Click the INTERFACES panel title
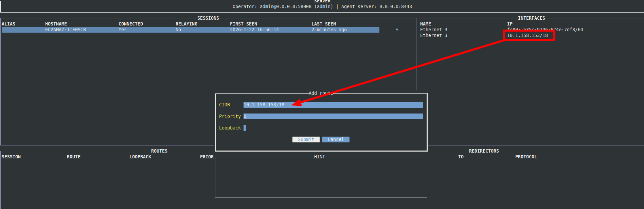 pyautogui.click(x=531, y=18)
